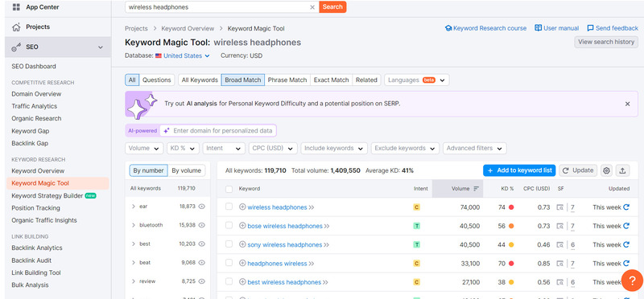Dismiss the AI analysis banner
This screenshot has width=644, height=299.
click(627, 104)
